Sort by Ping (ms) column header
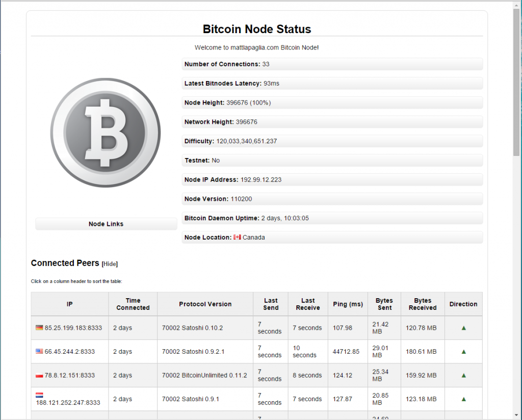This screenshot has width=522, height=420. pyautogui.click(x=348, y=304)
